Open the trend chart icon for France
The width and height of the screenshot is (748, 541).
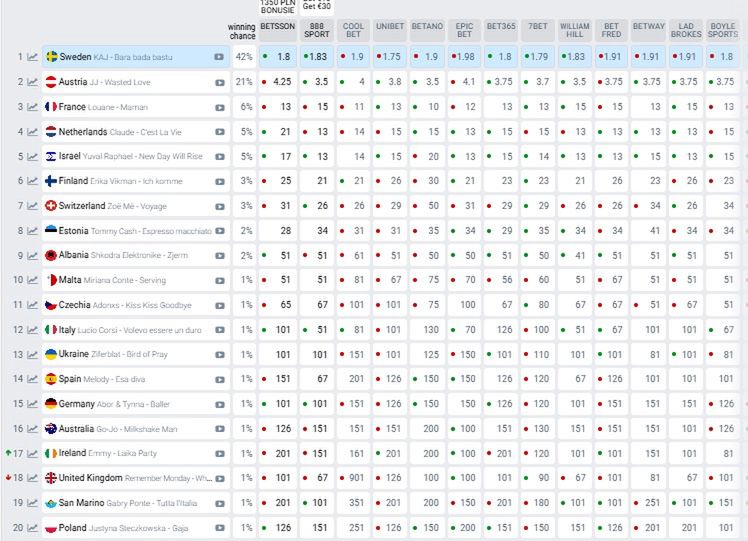point(32,107)
